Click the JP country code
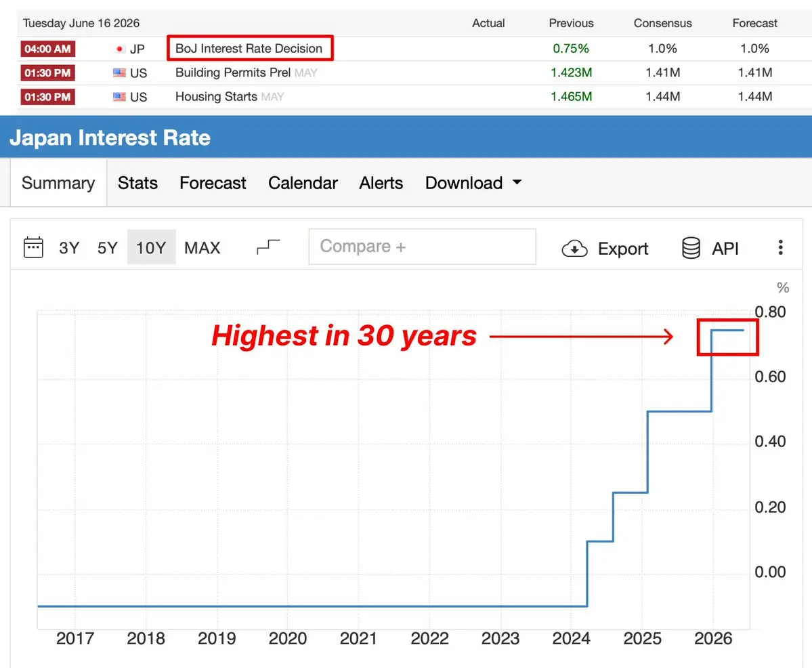The width and height of the screenshot is (812, 668). tap(137, 49)
